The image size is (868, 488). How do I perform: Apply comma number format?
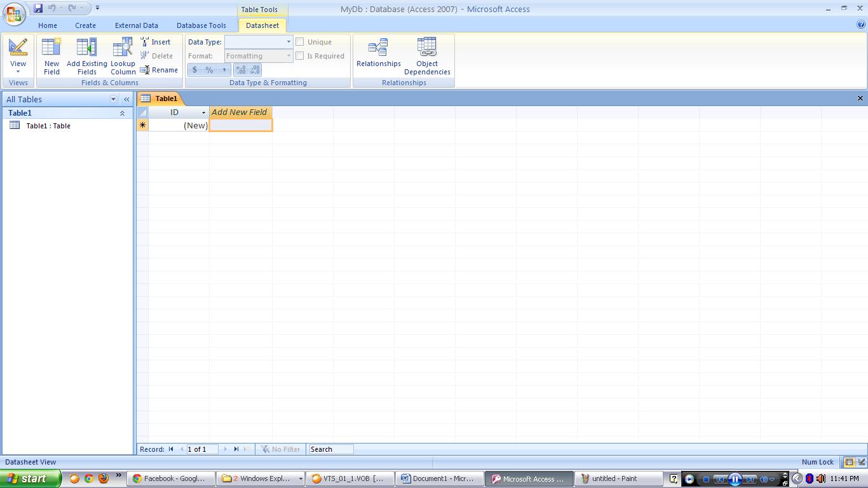coord(224,70)
